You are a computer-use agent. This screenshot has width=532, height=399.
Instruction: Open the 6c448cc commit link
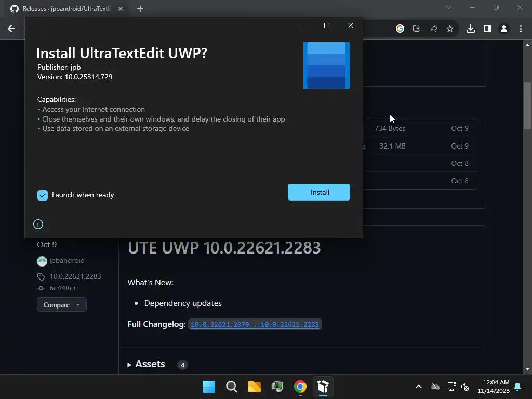tap(63, 288)
